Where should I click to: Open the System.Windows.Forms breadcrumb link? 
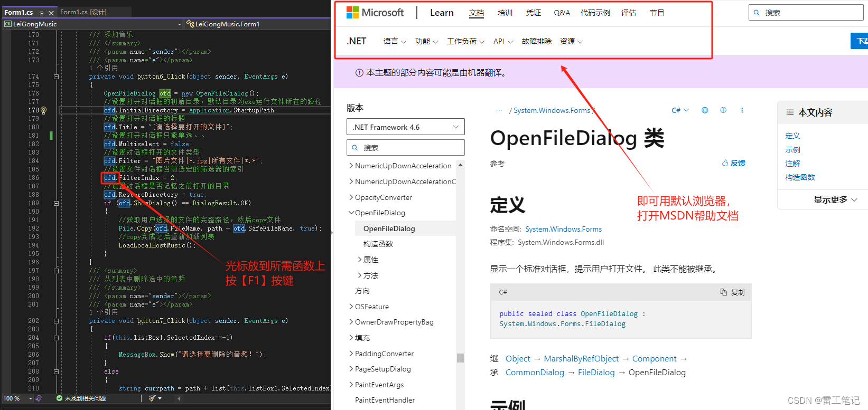(x=552, y=110)
